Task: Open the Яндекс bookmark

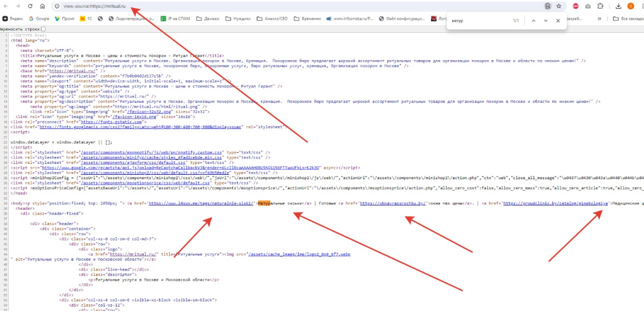Action: click(13, 19)
